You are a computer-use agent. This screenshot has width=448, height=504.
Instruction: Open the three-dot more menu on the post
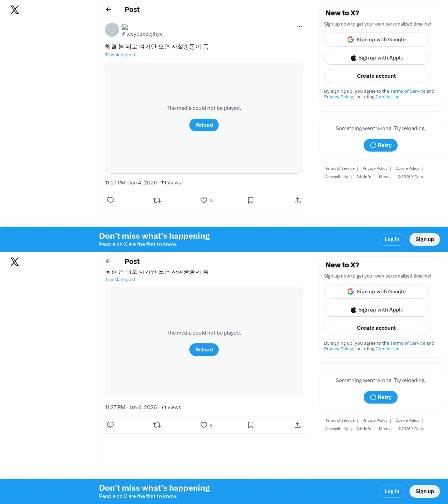(x=300, y=26)
